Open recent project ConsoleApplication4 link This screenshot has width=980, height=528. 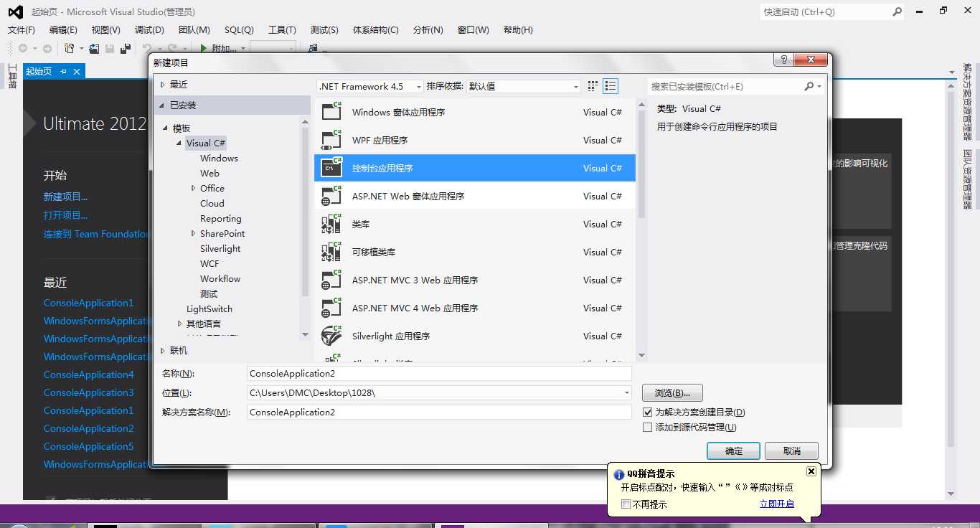click(x=88, y=374)
